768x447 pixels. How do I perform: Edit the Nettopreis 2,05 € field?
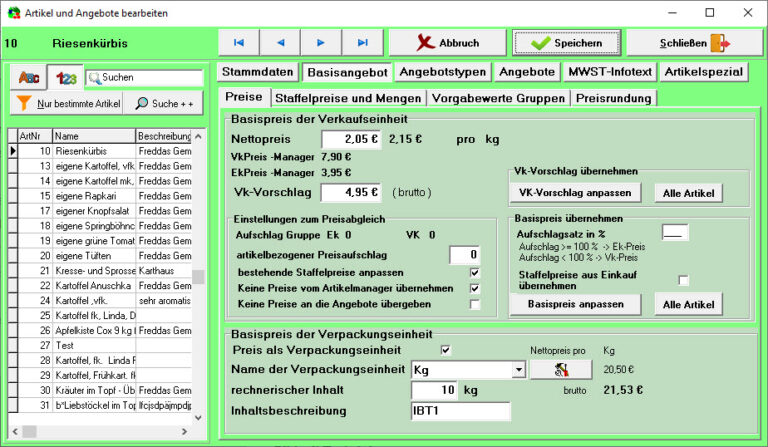click(351, 140)
